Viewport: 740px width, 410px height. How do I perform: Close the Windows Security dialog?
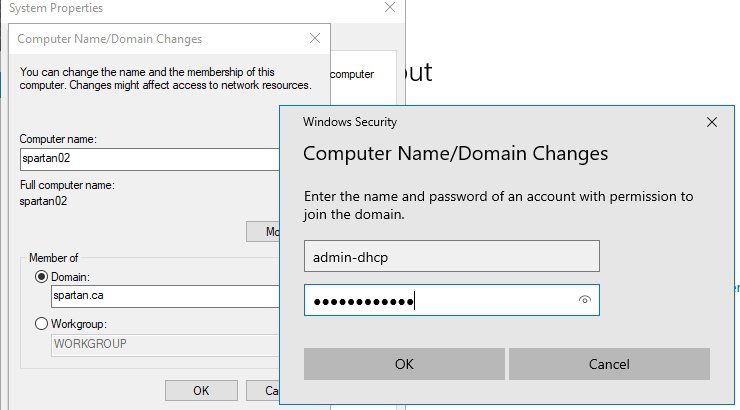point(712,122)
